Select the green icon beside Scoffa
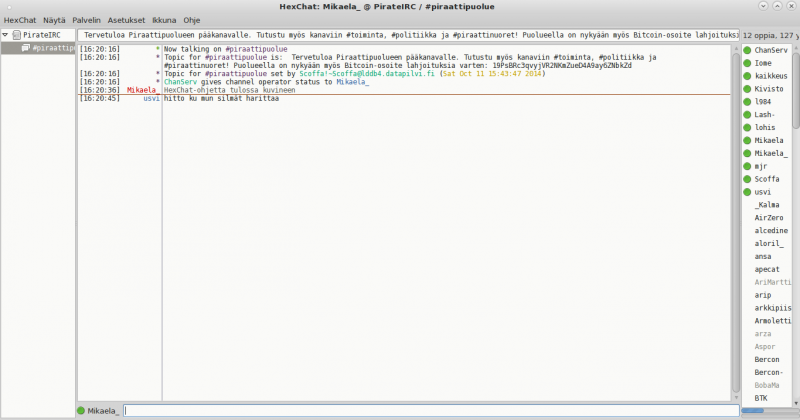The width and height of the screenshot is (800, 420). click(747, 178)
